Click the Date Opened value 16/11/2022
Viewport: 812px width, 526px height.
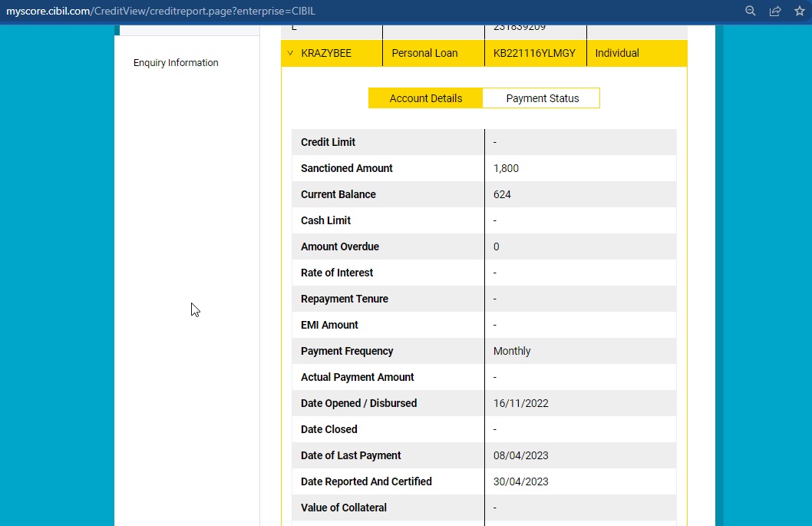pyautogui.click(x=521, y=403)
